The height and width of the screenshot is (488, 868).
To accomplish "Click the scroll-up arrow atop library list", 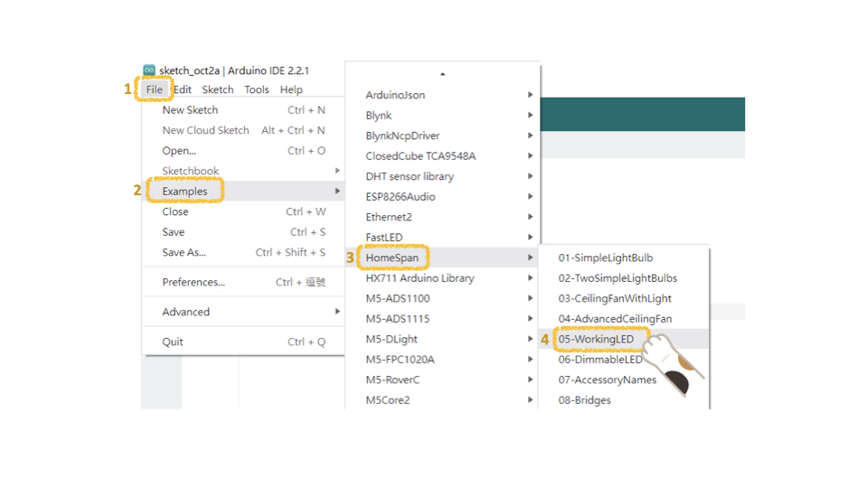I will (x=442, y=74).
